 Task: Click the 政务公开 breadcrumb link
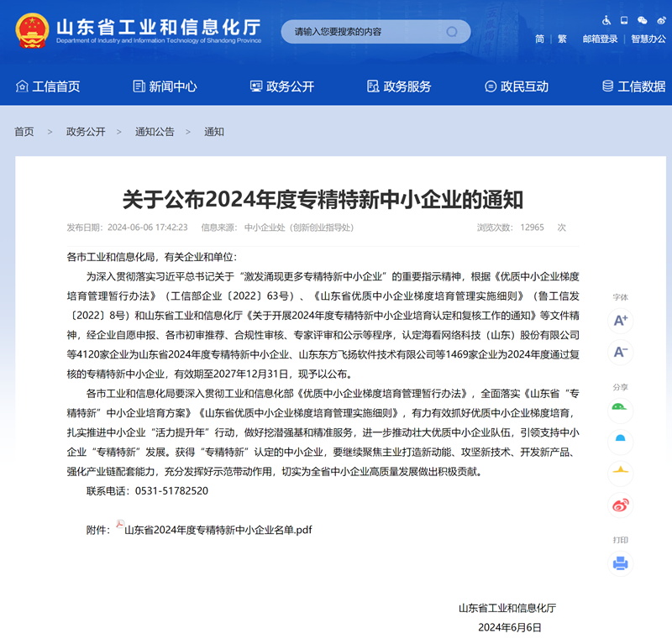click(86, 132)
